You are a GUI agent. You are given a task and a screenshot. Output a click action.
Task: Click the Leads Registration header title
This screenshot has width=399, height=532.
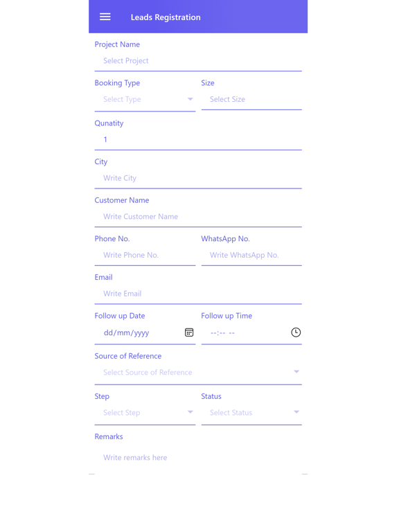pos(166,17)
